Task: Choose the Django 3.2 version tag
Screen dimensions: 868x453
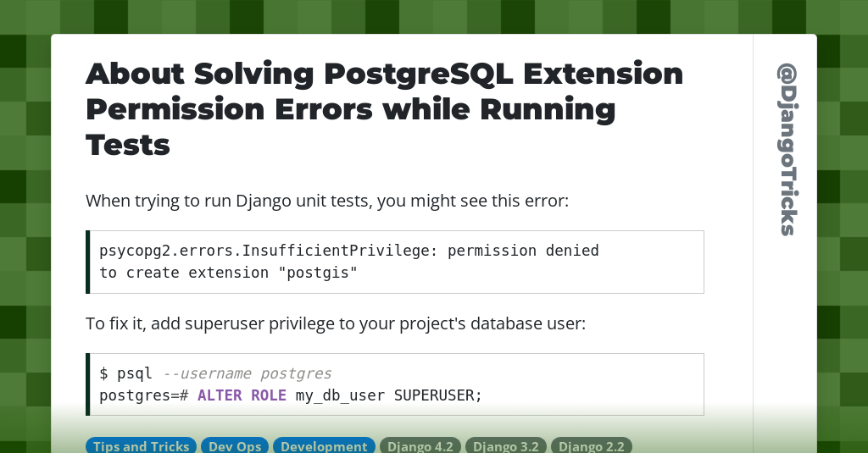Action: [505, 446]
